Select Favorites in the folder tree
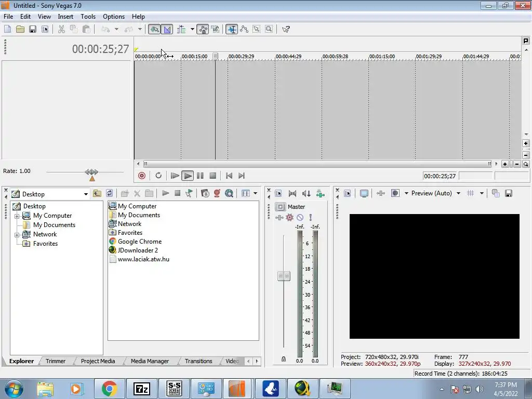Screen dimensions: 532x399 click(x=46, y=244)
